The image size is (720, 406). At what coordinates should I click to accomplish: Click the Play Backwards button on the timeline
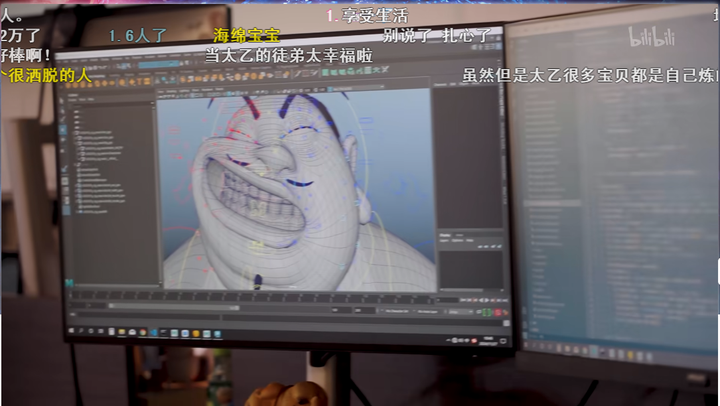click(x=482, y=300)
